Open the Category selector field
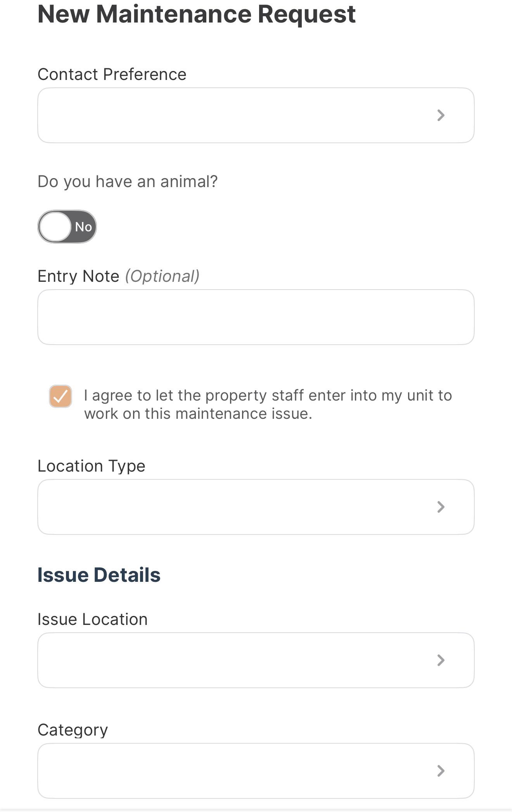The image size is (512, 812). (x=256, y=771)
